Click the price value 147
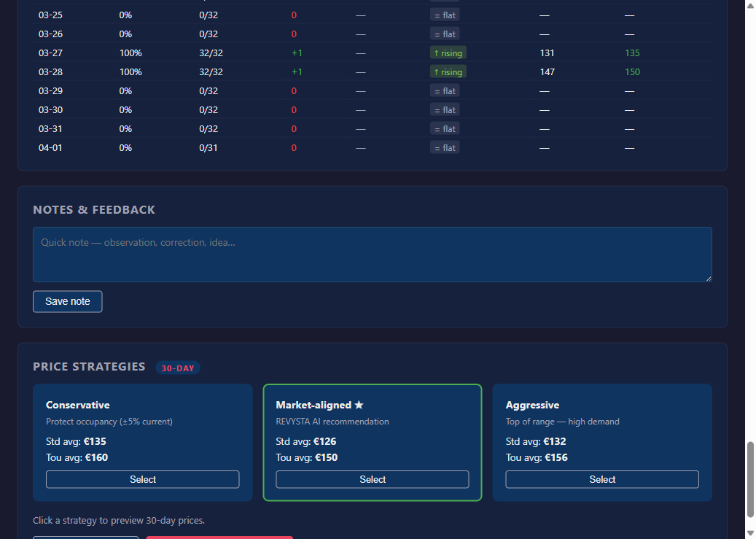756x539 pixels. click(547, 72)
